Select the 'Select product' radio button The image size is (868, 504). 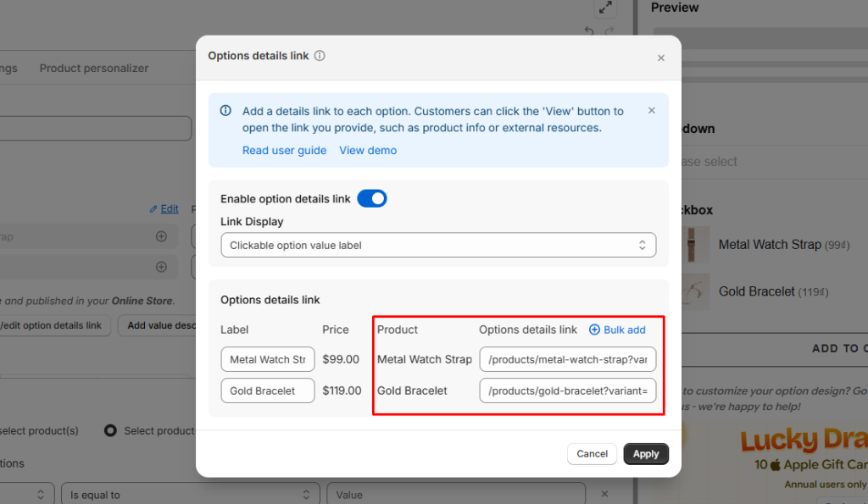tap(110, 430)
